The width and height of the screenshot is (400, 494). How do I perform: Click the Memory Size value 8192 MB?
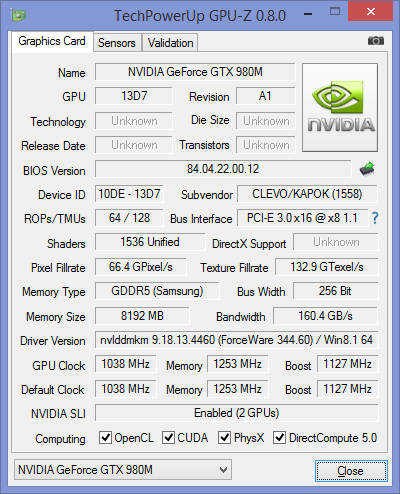click(x=142, y=316)
